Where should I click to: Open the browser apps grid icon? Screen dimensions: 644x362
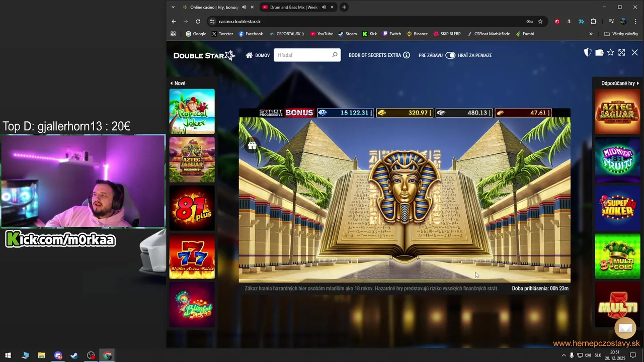pyautogui.click(x=173, y=34)
